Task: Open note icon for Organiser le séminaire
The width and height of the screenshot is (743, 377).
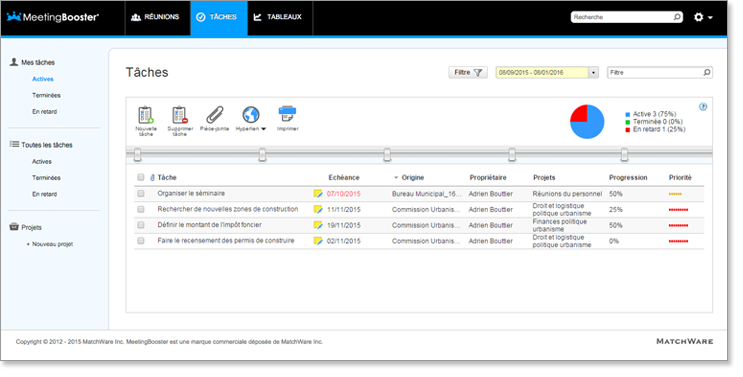Action: pyautogui.click(x=318, y=194)
